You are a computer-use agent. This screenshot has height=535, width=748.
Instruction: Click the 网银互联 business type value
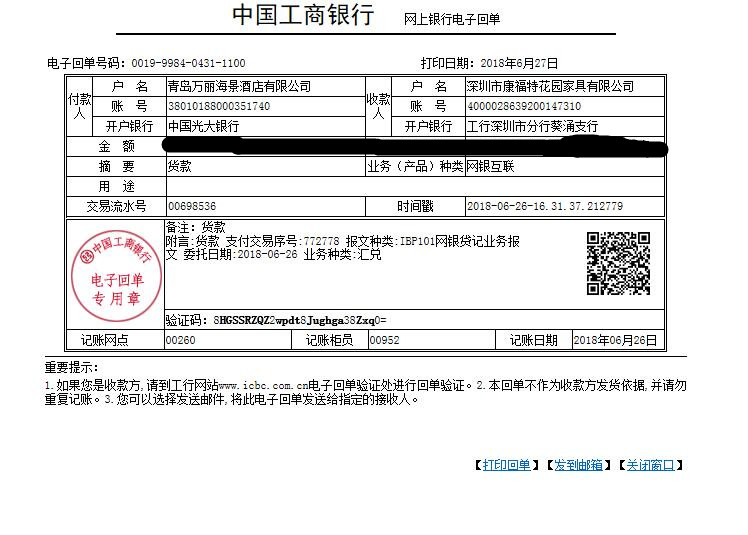(x=490, y=167)
